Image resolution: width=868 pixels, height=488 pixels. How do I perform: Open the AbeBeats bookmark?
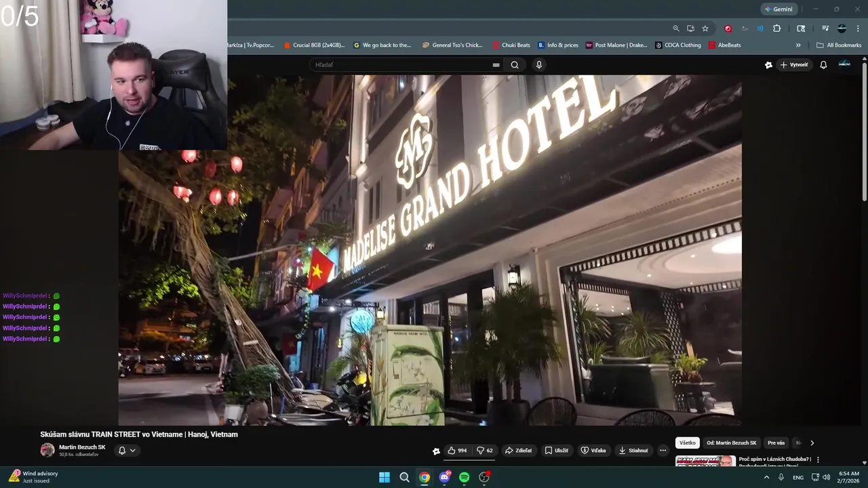click(x=724, y=45)
